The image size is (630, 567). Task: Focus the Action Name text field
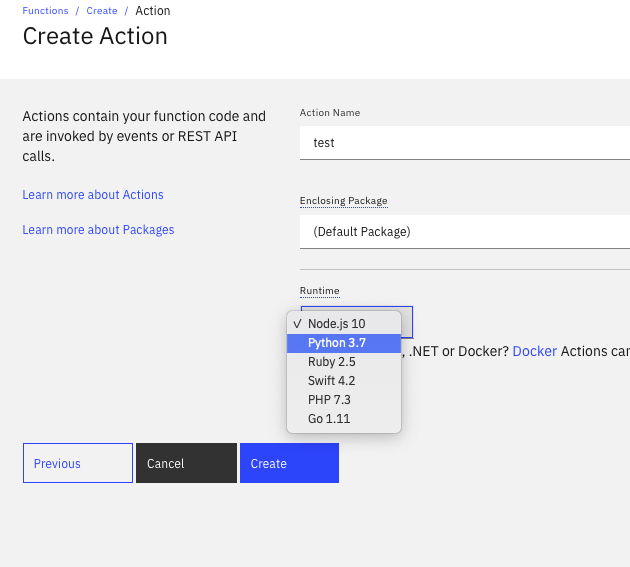465,143
